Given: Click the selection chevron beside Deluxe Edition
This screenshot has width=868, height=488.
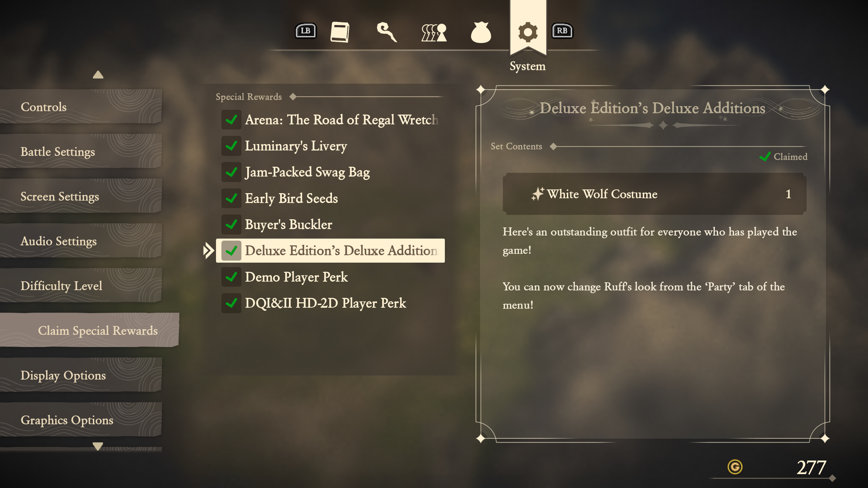Looking at the screenshot, I should click(208, 251).
